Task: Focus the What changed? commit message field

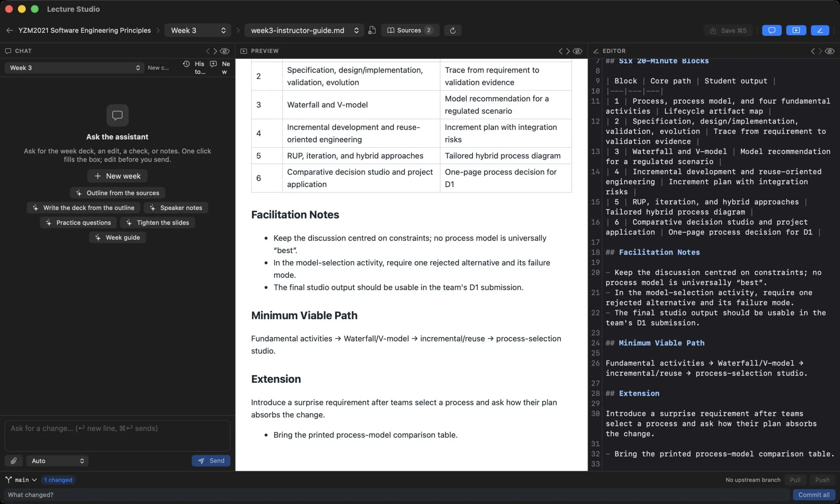Action: coord(397,495)
